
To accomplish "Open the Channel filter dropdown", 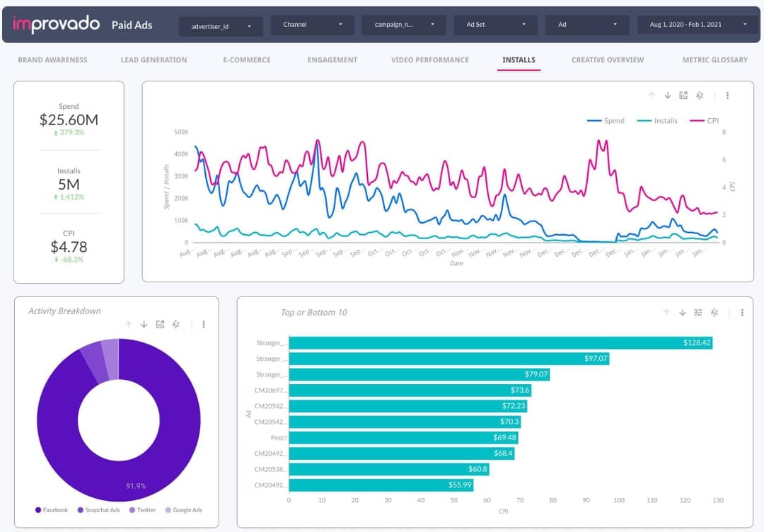I will 311,23.
